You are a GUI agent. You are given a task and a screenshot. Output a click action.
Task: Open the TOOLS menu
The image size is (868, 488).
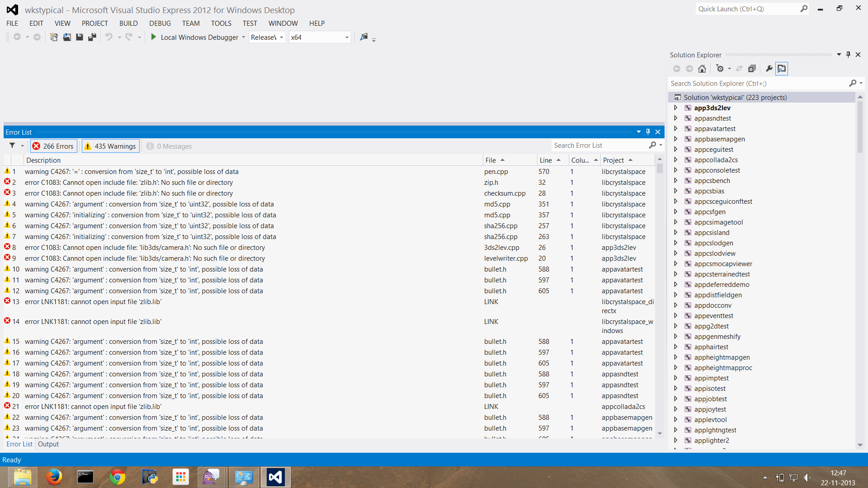pos(221,23)
